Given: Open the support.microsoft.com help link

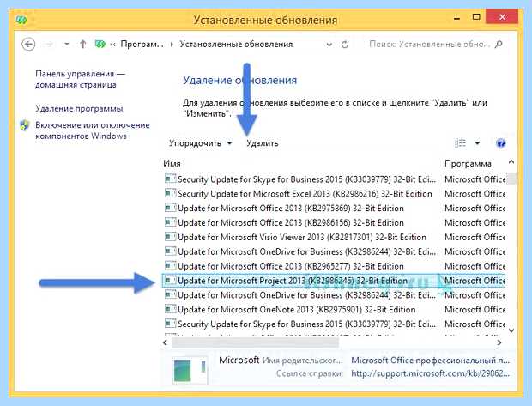Looking at the screenshot, I should [430, 373].
